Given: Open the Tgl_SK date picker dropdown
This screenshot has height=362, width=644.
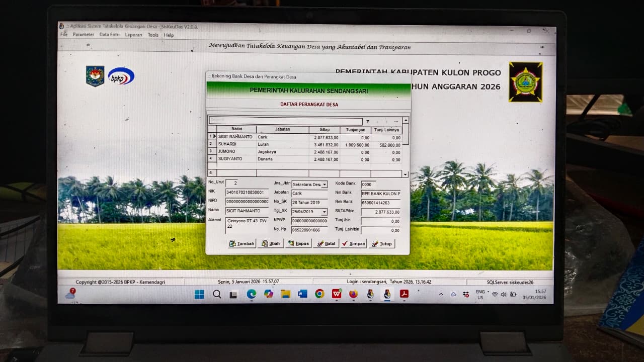Looking at the screenshot, I should (324, 212).
